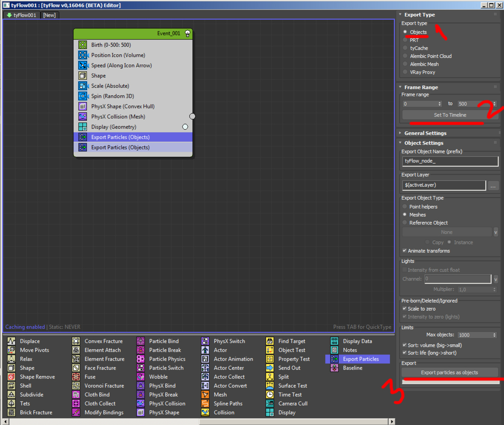
Task: Select the Display Data operator icon
Action: pyautogui.click(x=334, y=341)
